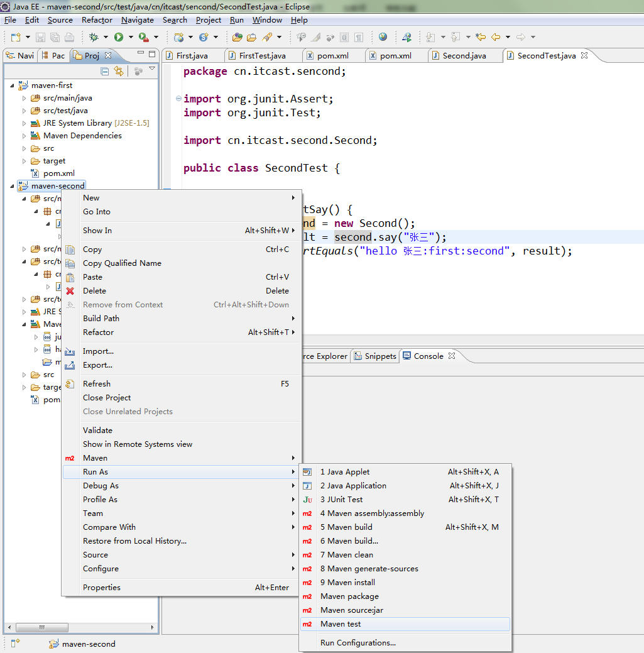Click the green Run button in toolbar
644x653 pixels.
118,37
